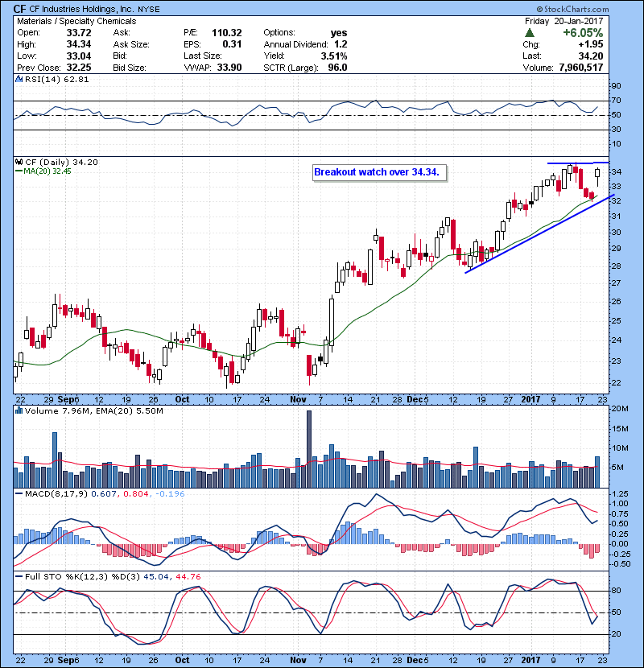Click the Last value 34.20 in quote table
Image resolution: width=644 pixels, height=668 pixels.
[591, 56]
